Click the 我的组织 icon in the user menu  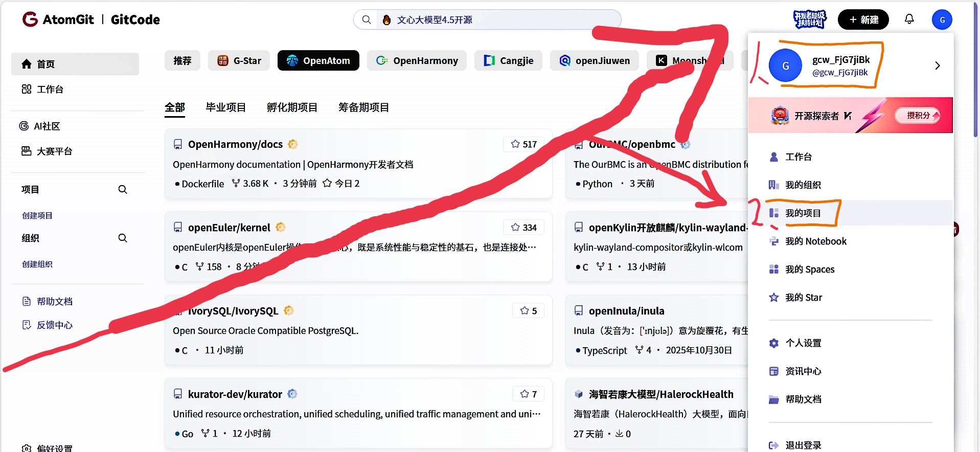[774, 185]
